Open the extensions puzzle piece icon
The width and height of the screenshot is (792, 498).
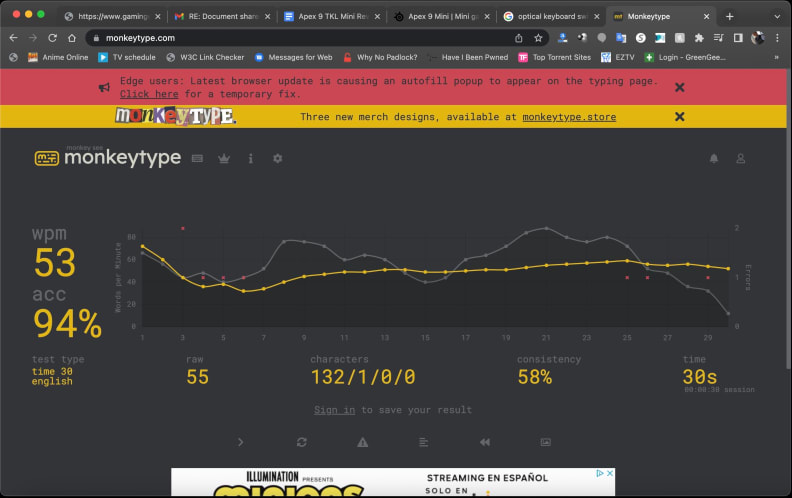pos(699,38)
